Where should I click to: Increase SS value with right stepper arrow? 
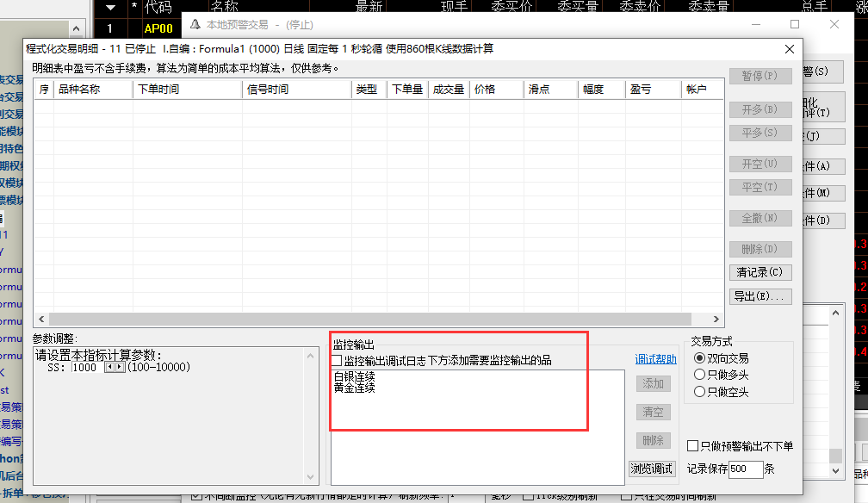coord(120,367)
